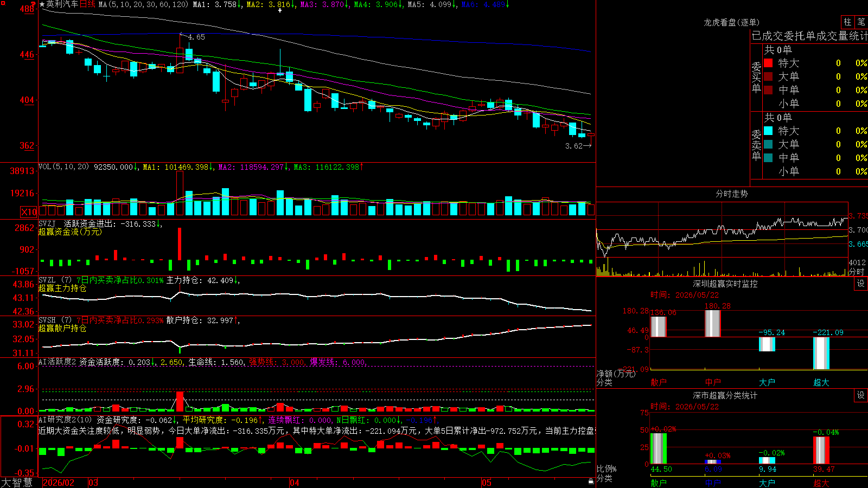Click the 3.62 low price marker
Viewport: 868px width, 488px height.
pyautogui.click(x=573, y=146)
